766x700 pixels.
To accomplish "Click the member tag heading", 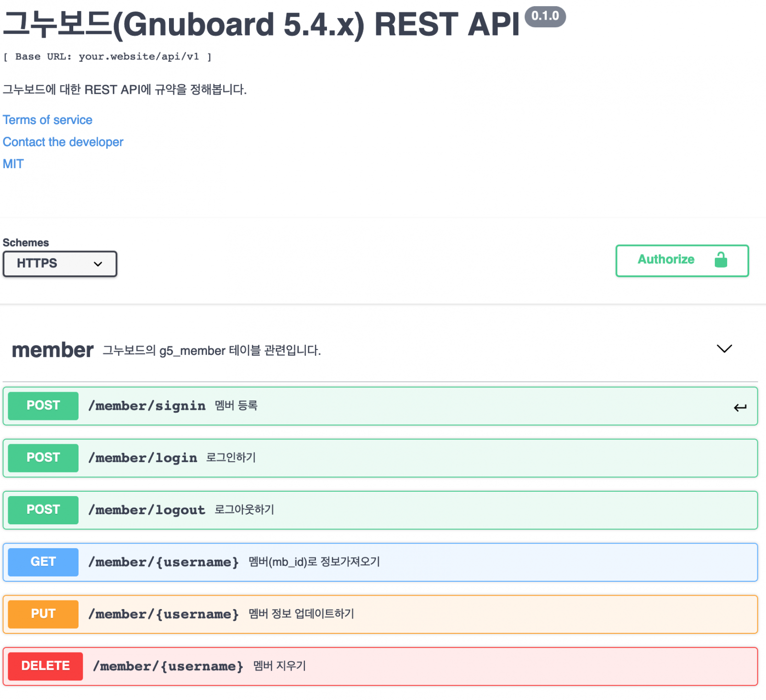I will (x=53, y=350).
